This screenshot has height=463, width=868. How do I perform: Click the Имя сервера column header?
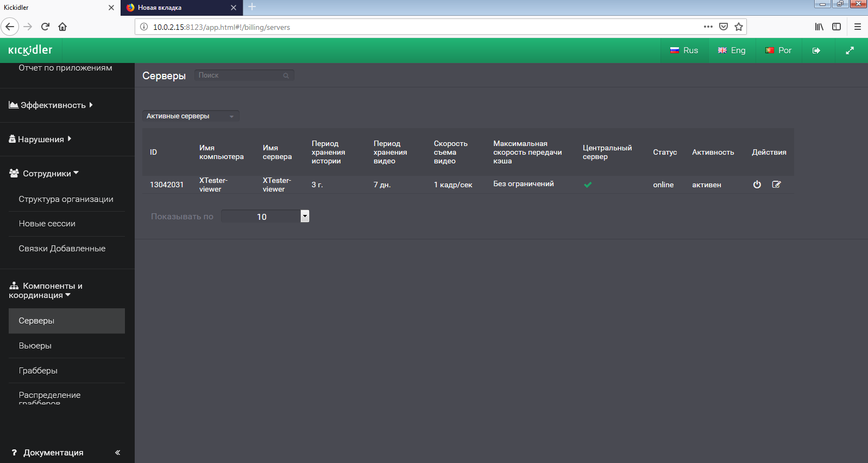(x=277, y=153)
